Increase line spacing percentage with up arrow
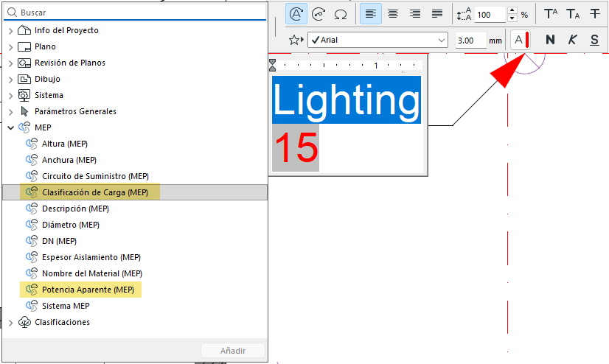Viewport: 609px width, 364px height. click(512, 10)
